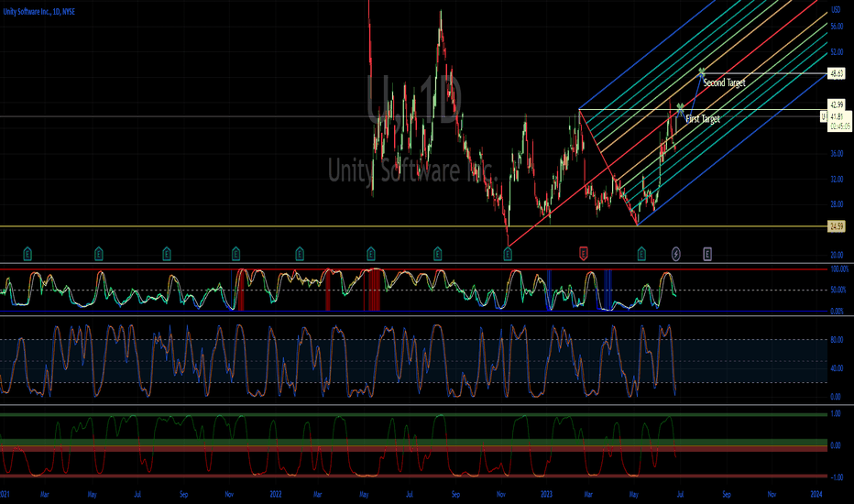The image size is (854, 504).
Task: Click earnings marker between Jul and Sep 2022
Action: pos(437,253)
